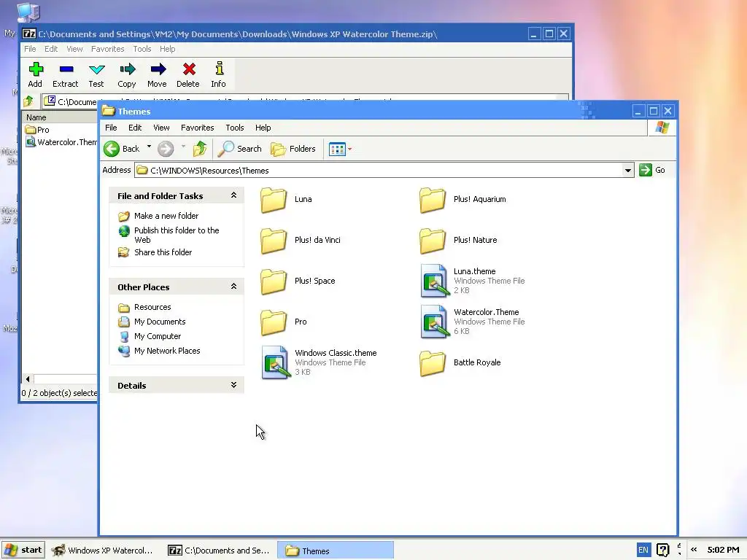This screenshot has height=560, width=747.
Task: Open File menu in Themes window
Action: [x=111, y=128]
